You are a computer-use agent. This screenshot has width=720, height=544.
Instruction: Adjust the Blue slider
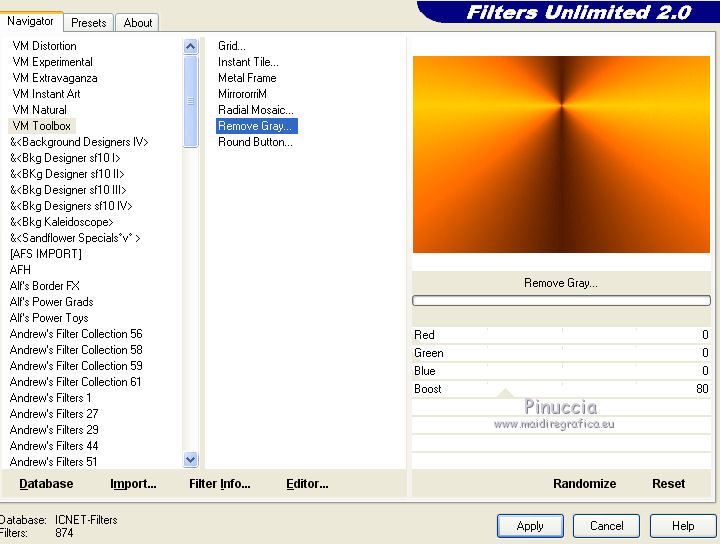click(561, 370)
